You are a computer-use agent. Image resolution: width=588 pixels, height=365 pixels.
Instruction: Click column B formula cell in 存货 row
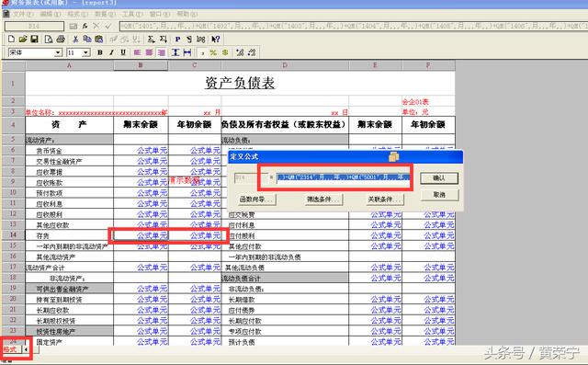141,235
